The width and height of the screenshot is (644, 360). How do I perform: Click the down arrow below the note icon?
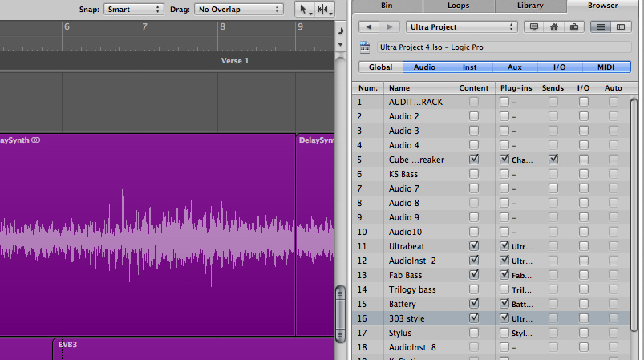point(341,44)
